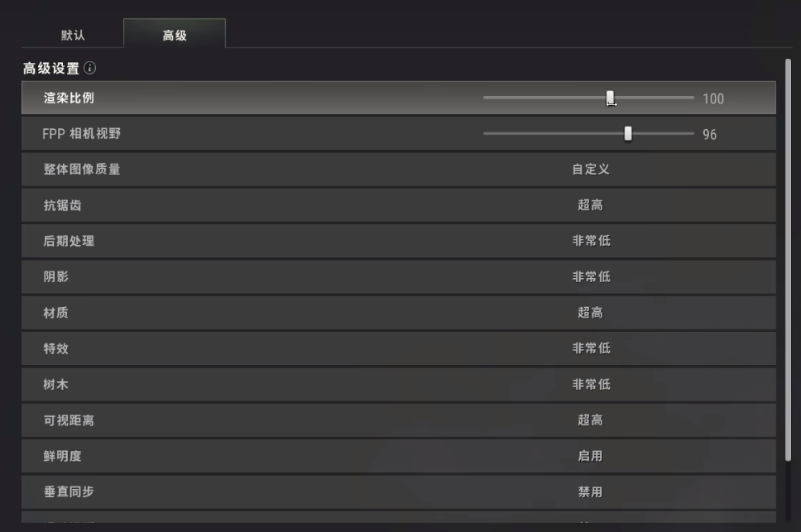Click the 高级设置 section heading
801x532 pixels.
click(x=51, y=69)
